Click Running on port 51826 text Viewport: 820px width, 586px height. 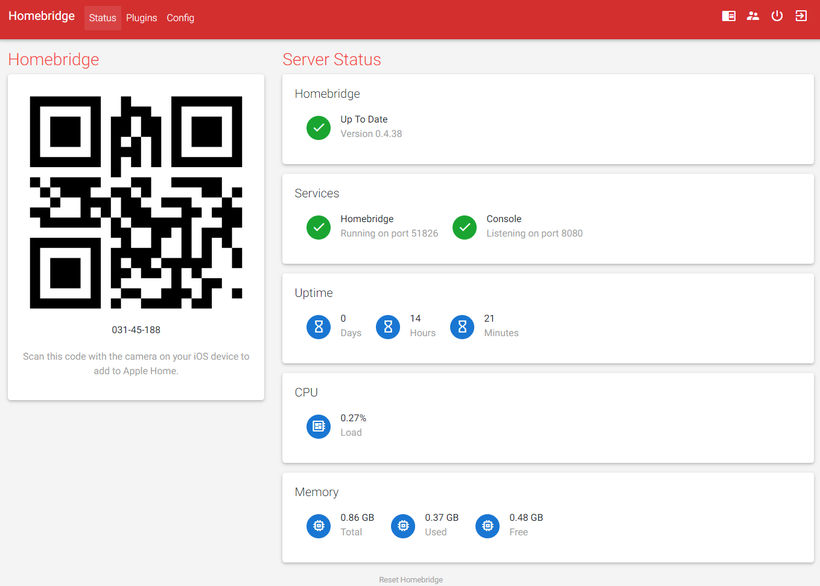389,234
